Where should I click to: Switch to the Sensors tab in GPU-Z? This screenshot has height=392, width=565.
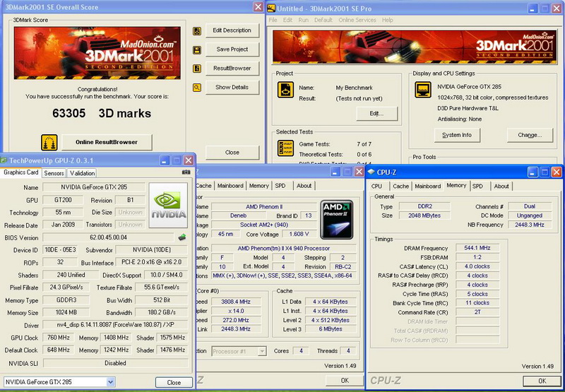(x=54, y=173)
